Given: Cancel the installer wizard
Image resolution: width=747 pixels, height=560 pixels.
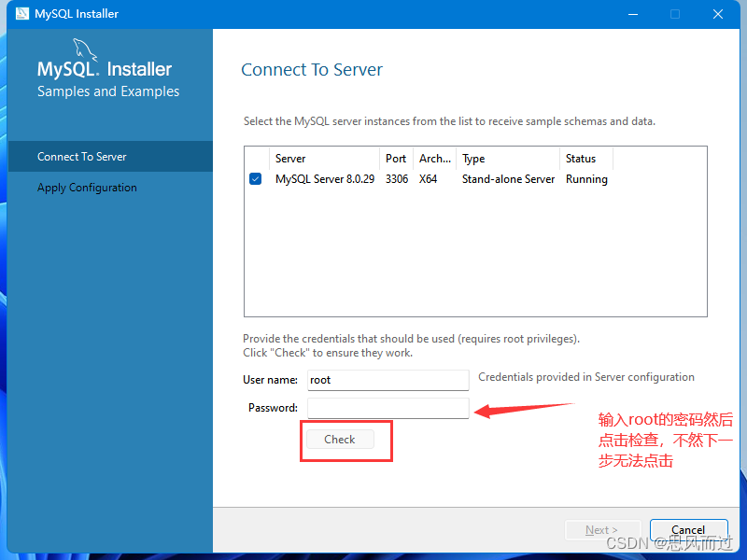Looking at the screenshot, I should [688, 529].
